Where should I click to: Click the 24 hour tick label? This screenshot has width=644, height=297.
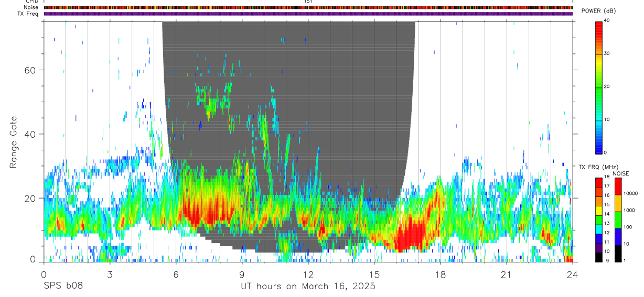573,274
